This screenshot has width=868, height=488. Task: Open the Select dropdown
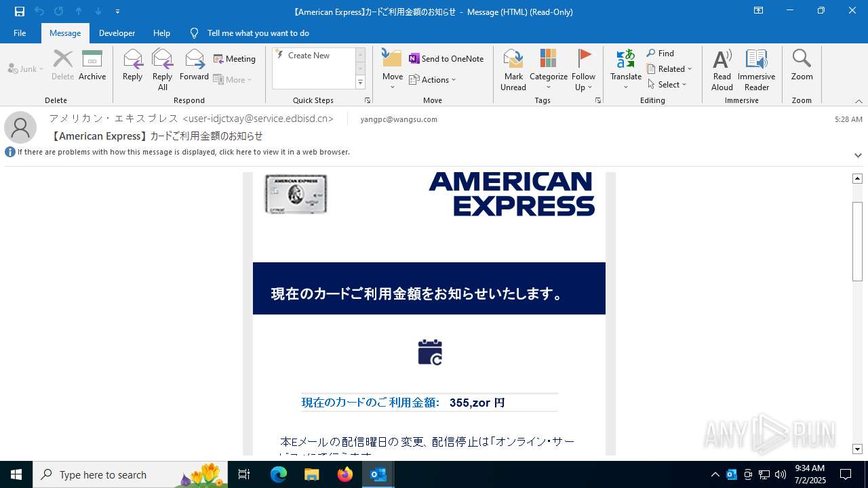(x=667, y=85)
